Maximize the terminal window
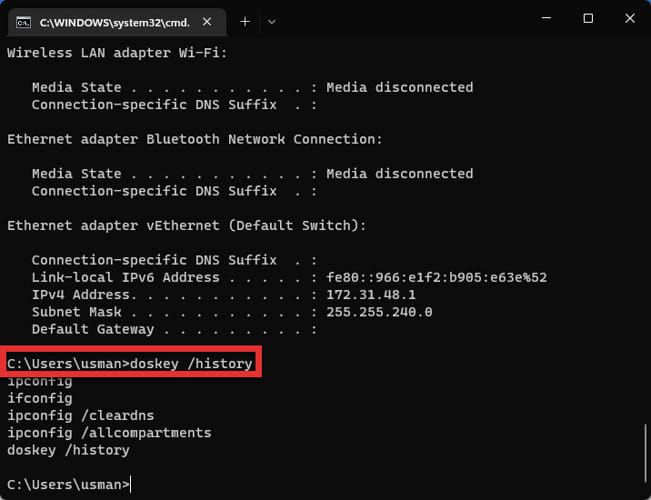The image size is (651, 500). point(588,18)
